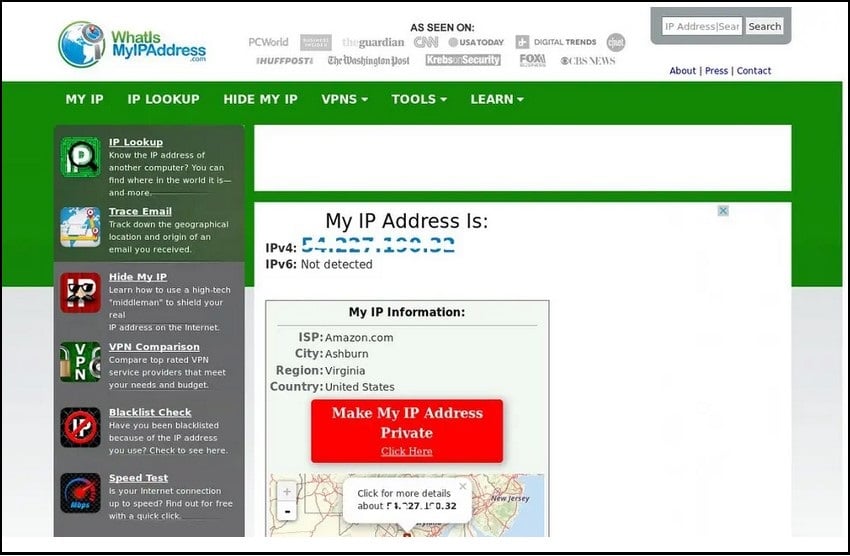Click the PCWorld logo
850x556 pixels.
[268, 42]
